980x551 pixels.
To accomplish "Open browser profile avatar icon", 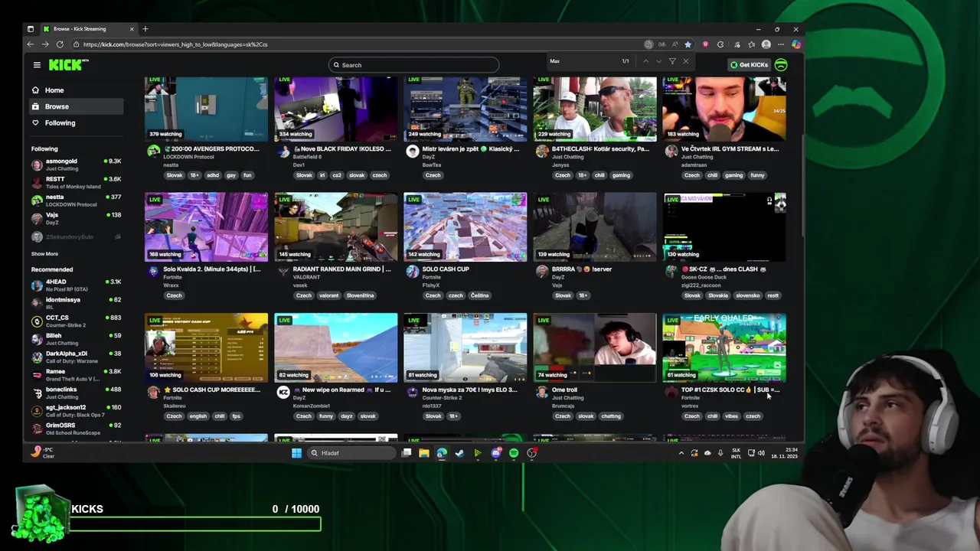I will point(766,44).
